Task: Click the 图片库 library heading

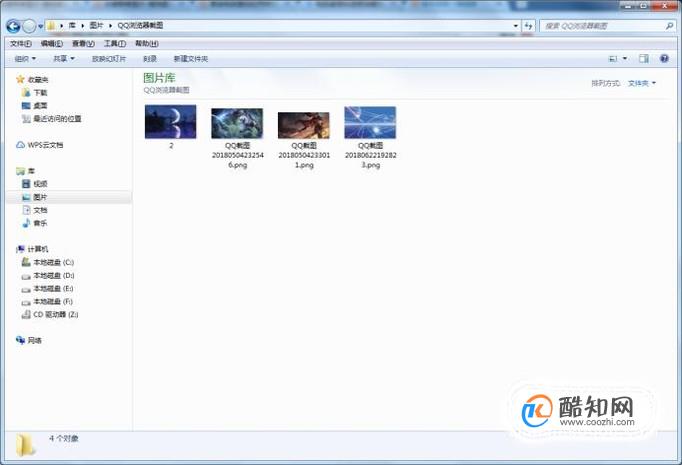Action: click(x=159, y=78)
